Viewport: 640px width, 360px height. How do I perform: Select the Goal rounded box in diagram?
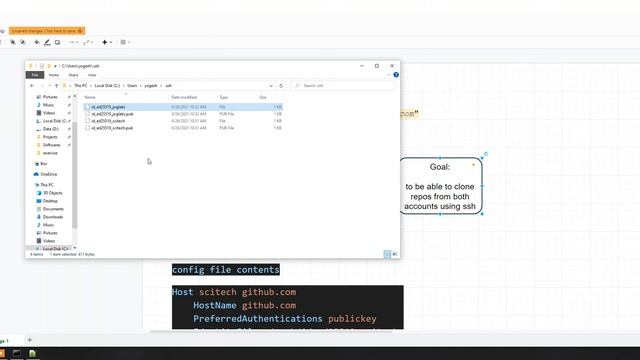point(441,186)
